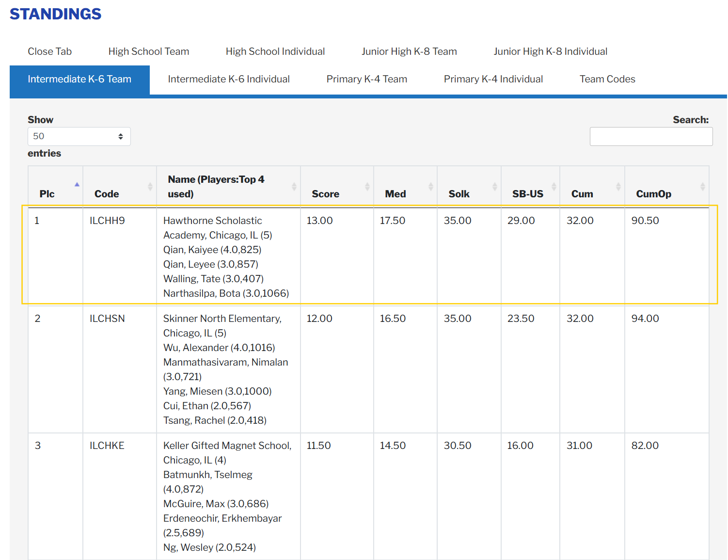The height and width of the screenshot is (560, 728).
Task: View Junior High K-8 Individual standings
Action: click(x=550, y=51)
